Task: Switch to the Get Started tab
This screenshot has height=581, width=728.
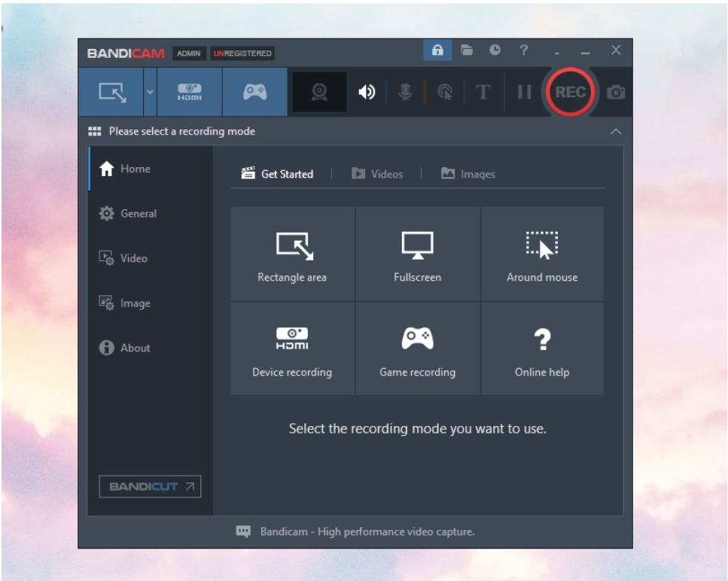Action: 277,174
